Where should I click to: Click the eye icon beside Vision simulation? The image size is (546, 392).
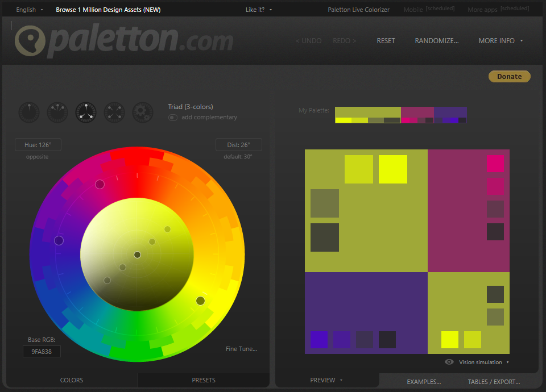click(x=449, y=362)
